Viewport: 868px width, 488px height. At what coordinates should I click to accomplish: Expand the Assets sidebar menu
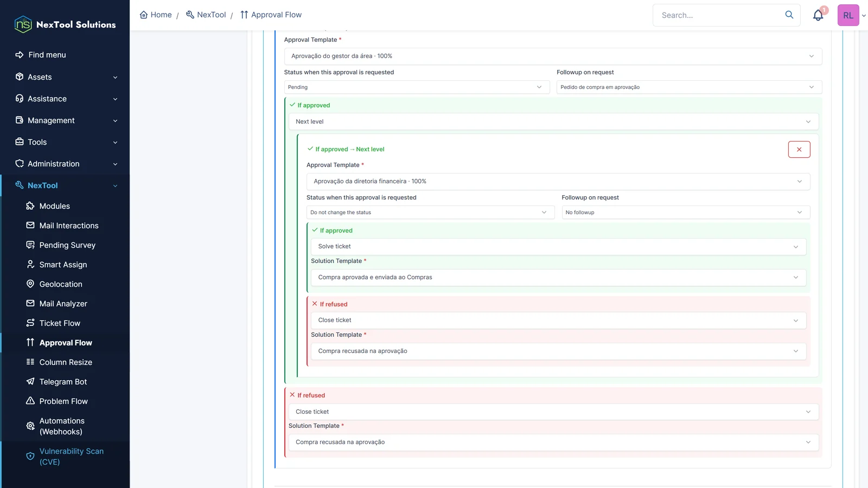65,77
